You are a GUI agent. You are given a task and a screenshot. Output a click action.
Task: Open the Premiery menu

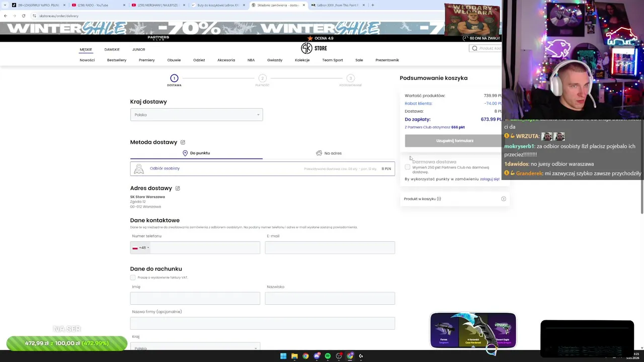146,60
